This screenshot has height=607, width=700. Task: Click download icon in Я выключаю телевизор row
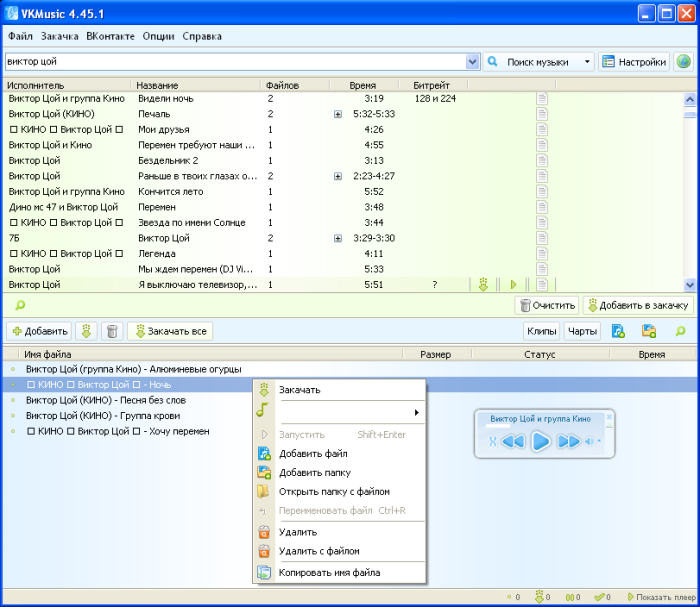coord(483,284)
